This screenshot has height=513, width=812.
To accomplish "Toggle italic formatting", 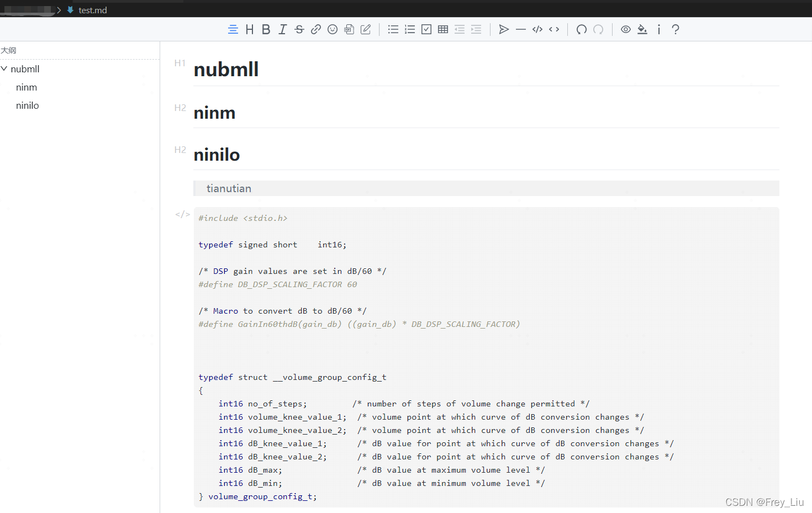I will [x=282, y=29].
